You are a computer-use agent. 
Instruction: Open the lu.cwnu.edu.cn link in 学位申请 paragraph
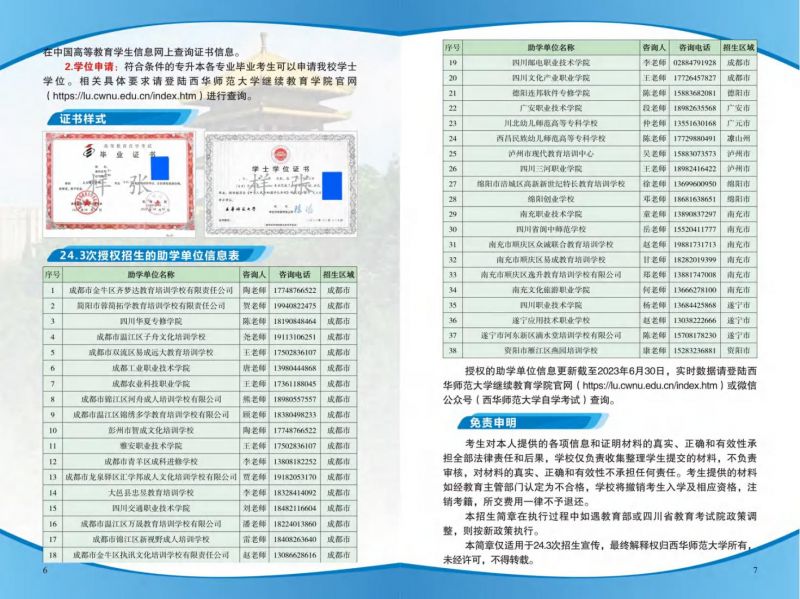tap(124, 96)
